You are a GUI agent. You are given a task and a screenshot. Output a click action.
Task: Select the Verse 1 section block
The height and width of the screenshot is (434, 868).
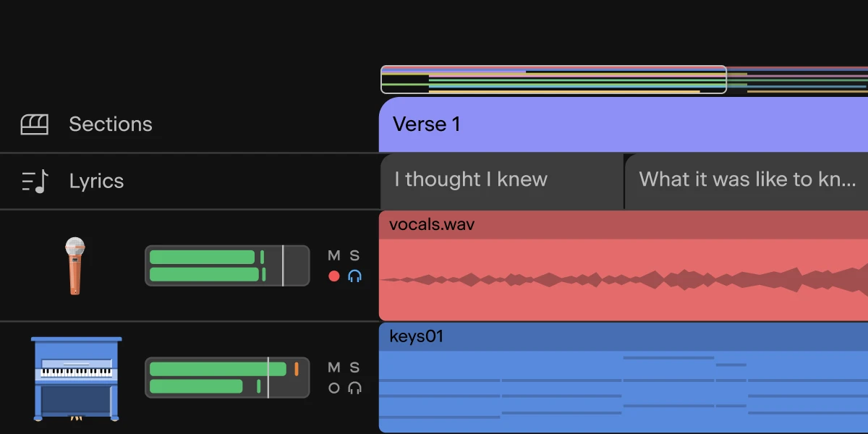(x=624, y=124)
